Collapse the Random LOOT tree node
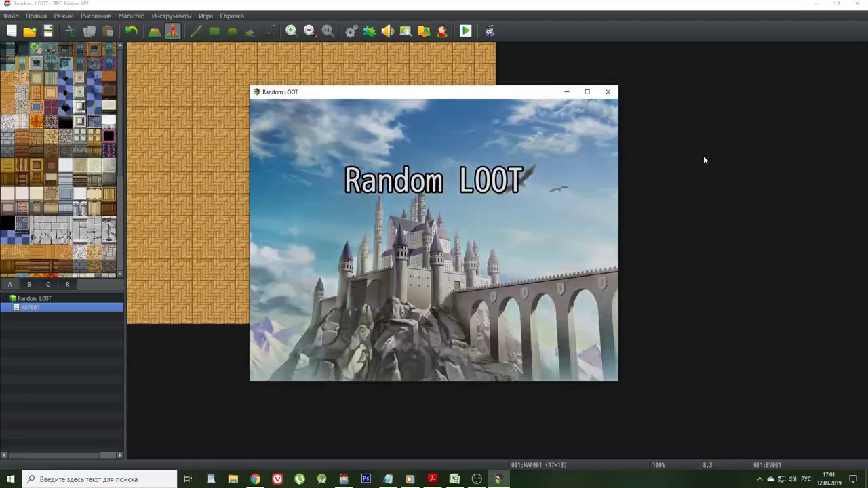 [5, 298]
